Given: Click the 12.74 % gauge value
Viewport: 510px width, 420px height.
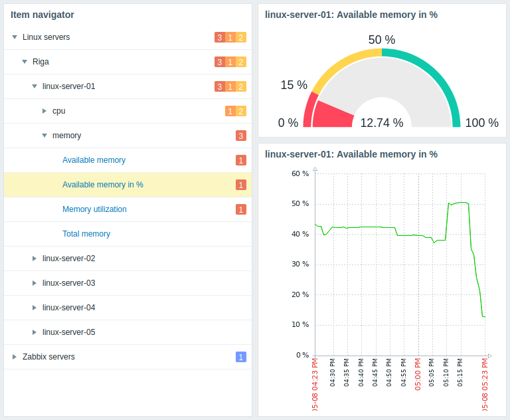Looking at the screenshot, I should 382,122.
